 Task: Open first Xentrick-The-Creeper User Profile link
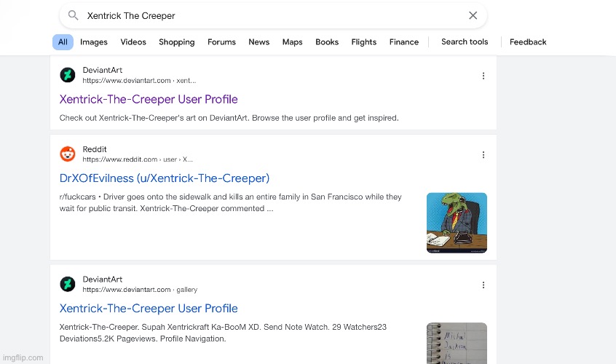[149, 99]
